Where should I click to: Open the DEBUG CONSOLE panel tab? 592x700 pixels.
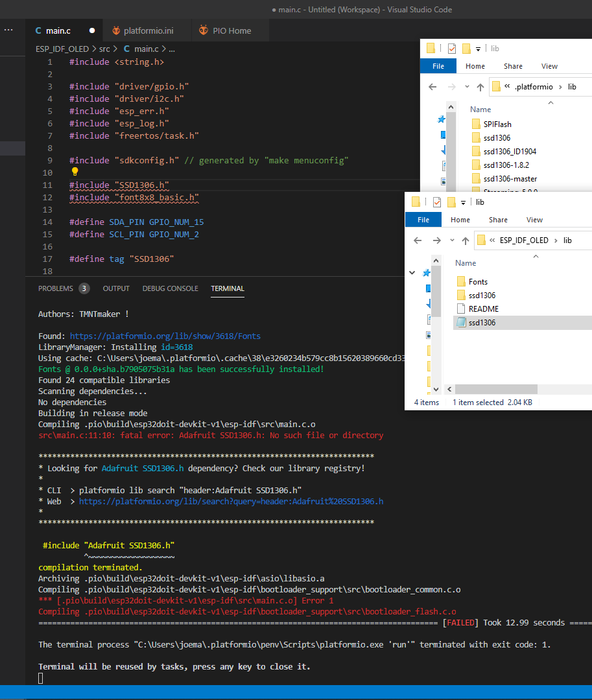170,288
